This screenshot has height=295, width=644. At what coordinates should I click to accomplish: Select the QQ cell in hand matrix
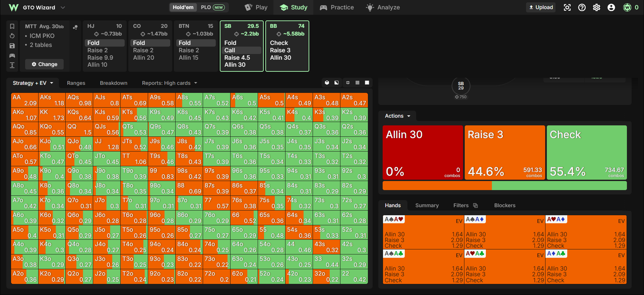[x=79, y=129]
